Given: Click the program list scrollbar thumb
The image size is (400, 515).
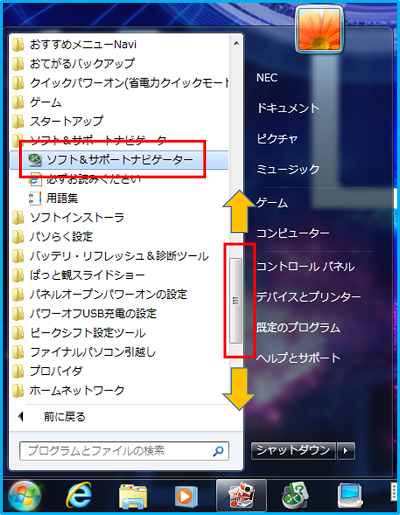Looking at the screenshot, I should point(236,301).
